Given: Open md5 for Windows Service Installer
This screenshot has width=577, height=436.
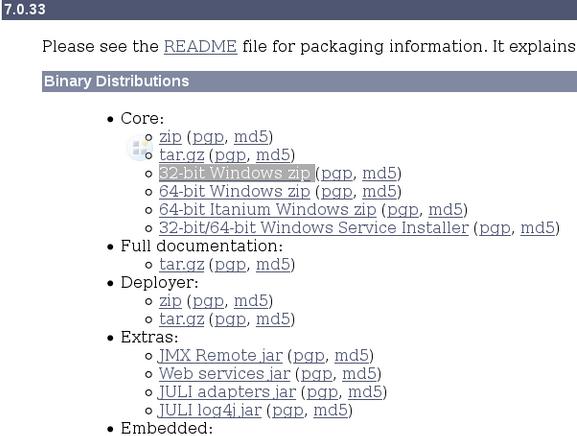Looking at the screenshot, I should [x=537, y=228].
